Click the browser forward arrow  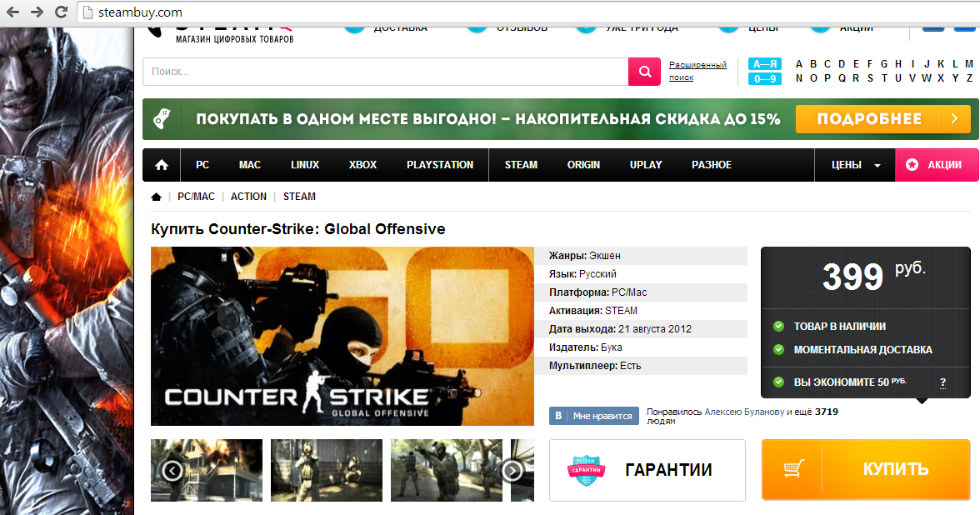tap(37, 12)
